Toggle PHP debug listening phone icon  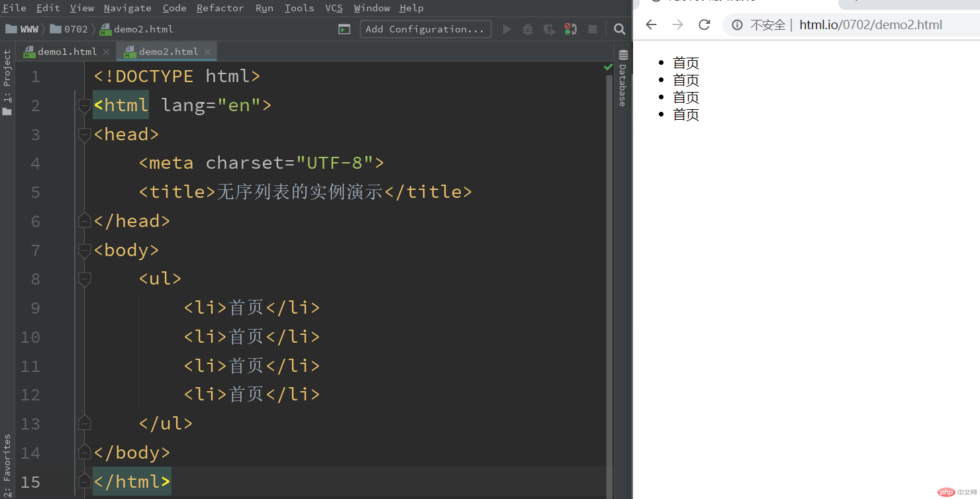coord(570,29)
